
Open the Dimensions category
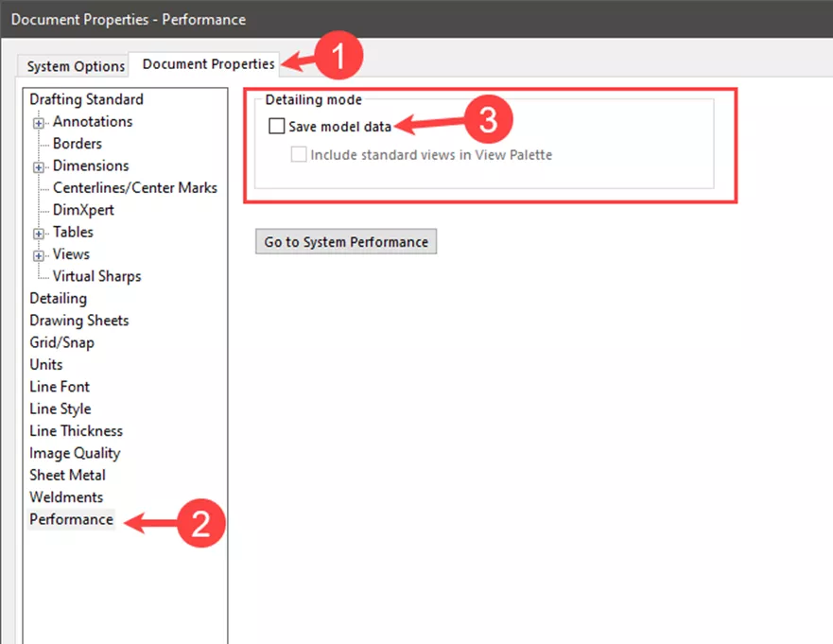tap(91, 165)
